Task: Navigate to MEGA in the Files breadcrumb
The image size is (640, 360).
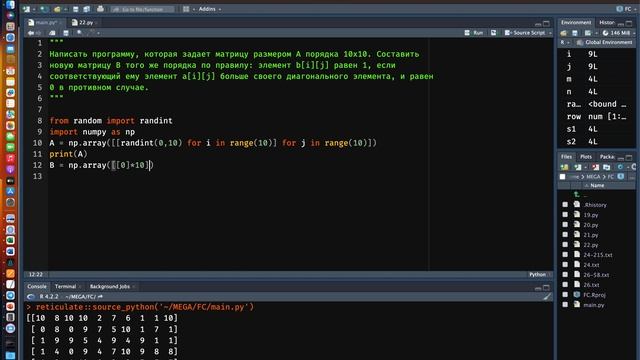Action: tap(593, 177)
